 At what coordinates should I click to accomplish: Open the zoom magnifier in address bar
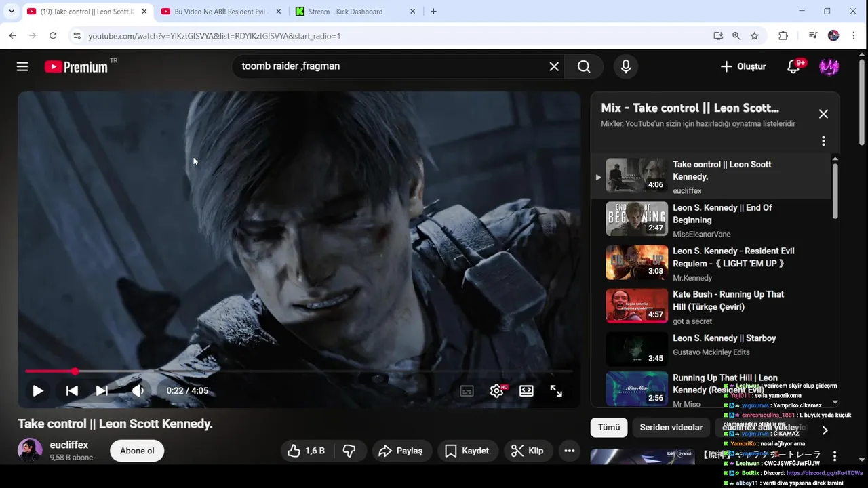[736, 36]
